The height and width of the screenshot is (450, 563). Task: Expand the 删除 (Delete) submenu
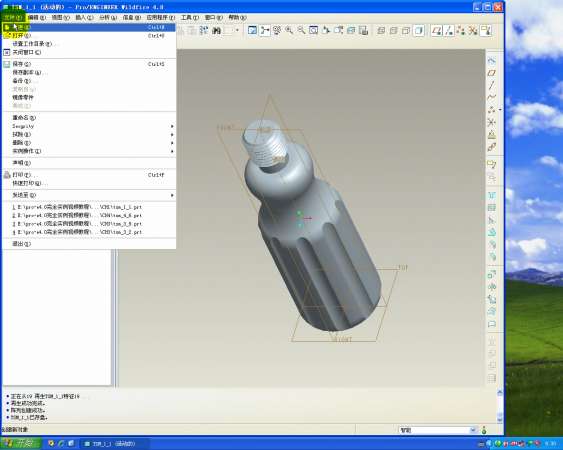coord(89,143)
